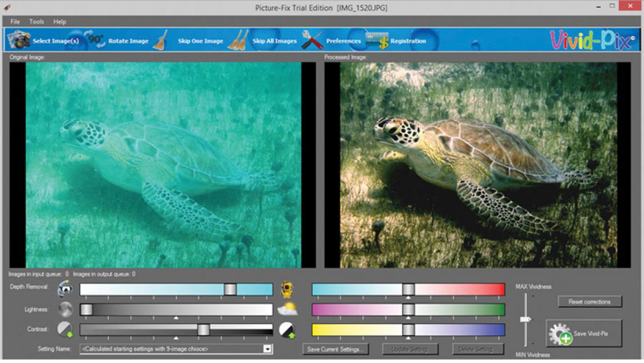Click the Skip All Images brooms icon

pos(238,40)
